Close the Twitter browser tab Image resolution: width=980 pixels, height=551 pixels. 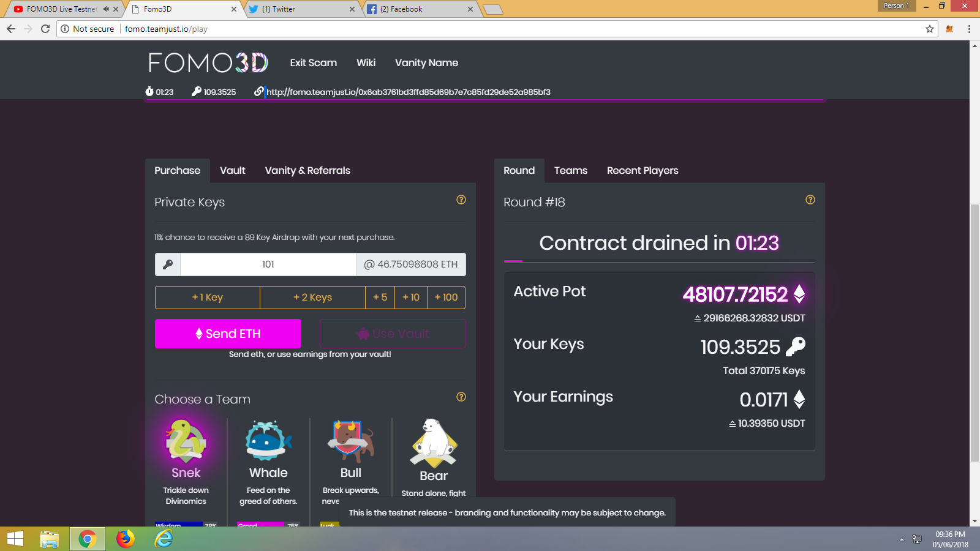352,9
